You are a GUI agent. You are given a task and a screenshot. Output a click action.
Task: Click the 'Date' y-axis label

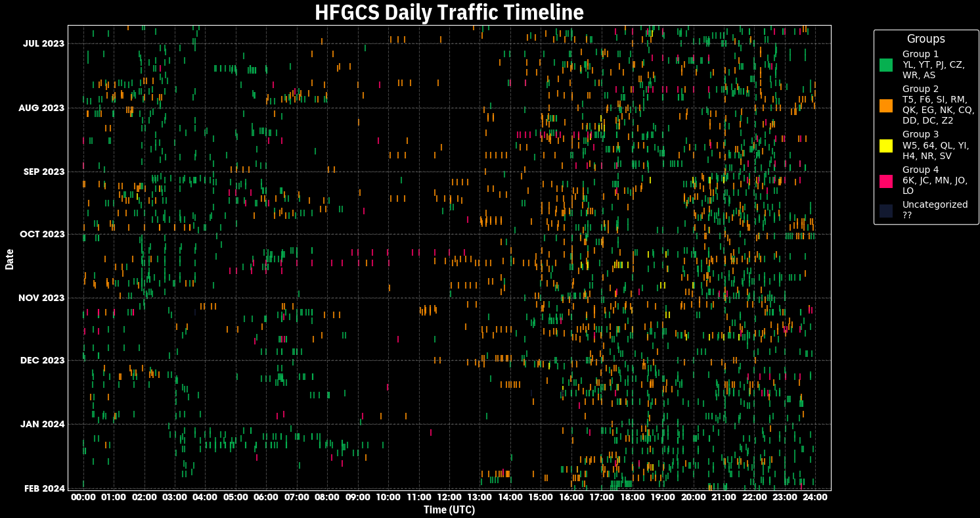click(x=9, y=258)
